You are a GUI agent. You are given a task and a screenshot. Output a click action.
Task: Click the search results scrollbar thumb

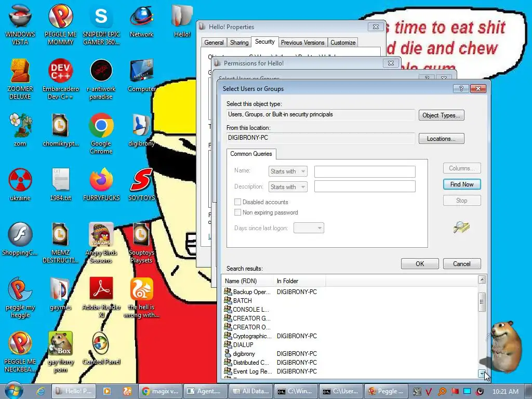coord(482,302)
